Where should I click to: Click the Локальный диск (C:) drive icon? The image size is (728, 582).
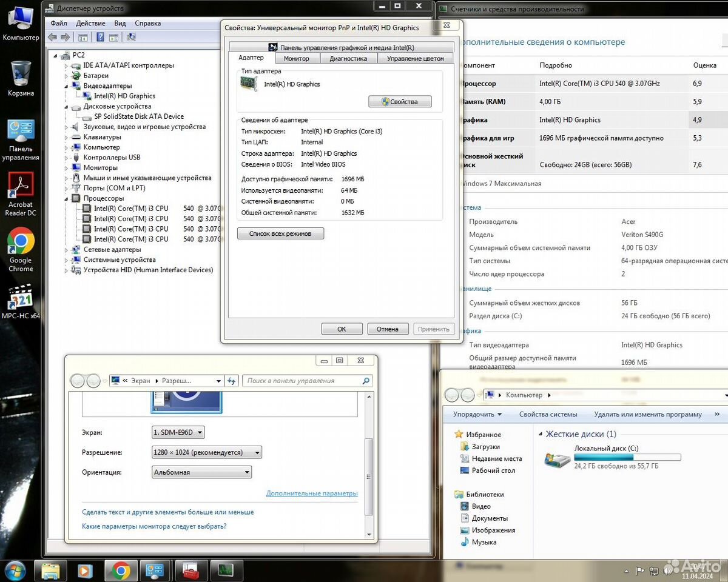557,459
